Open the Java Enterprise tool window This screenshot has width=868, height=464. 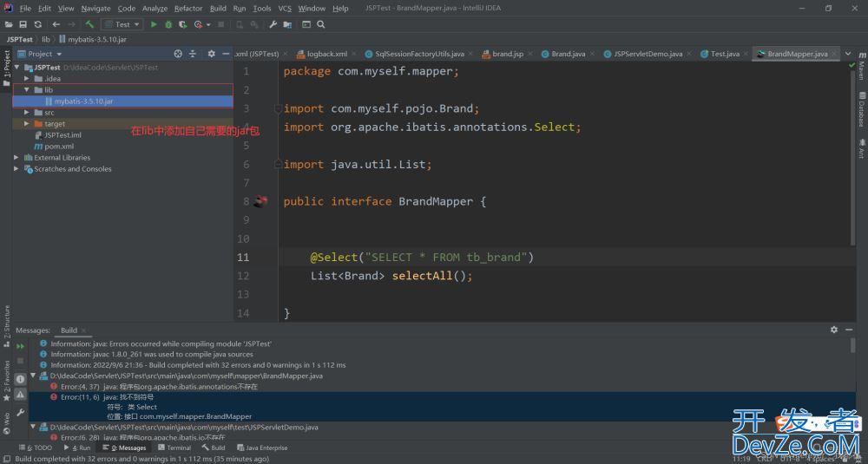click(262, 448)
